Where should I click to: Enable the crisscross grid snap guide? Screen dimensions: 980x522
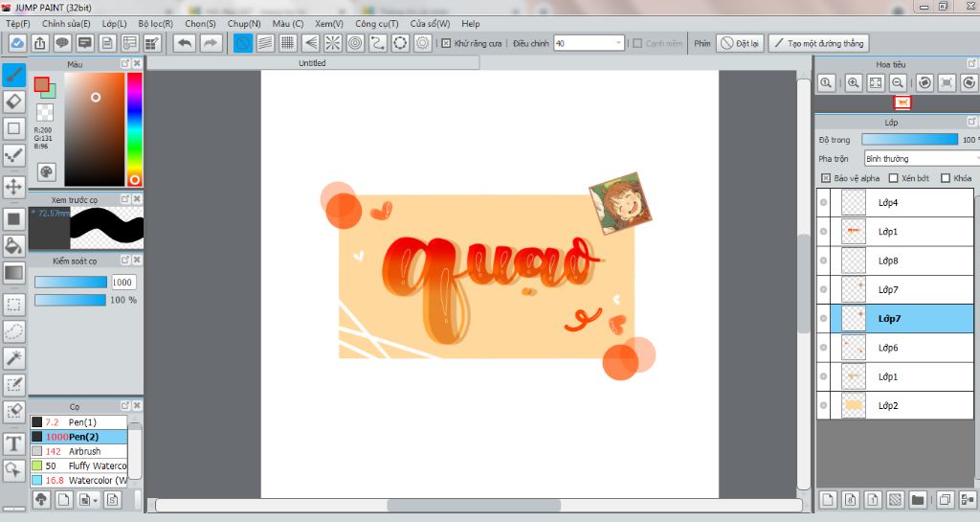[287, 43]
